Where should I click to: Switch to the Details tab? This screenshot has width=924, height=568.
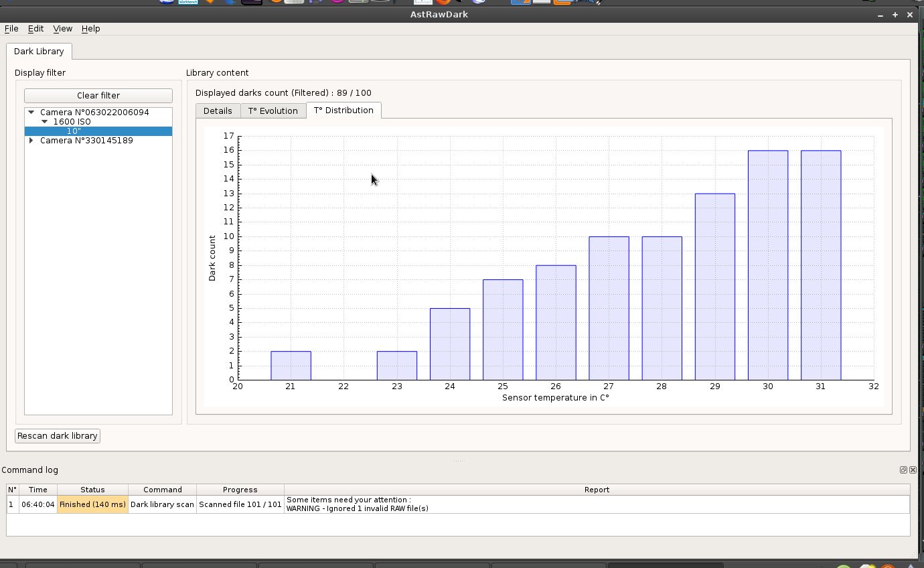(x=218, y=111)
